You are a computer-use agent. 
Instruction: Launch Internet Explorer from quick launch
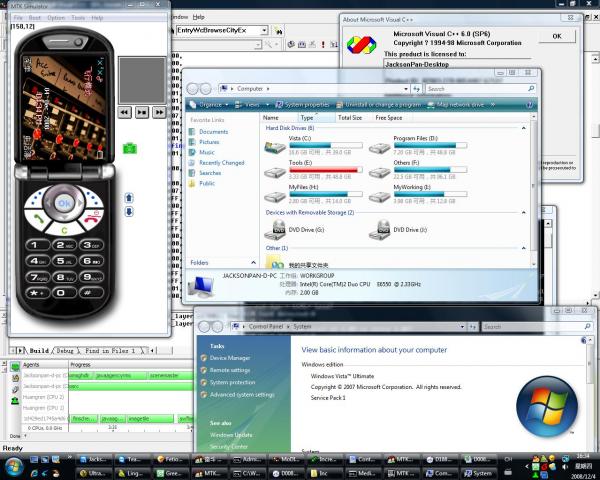pos(34,473)
